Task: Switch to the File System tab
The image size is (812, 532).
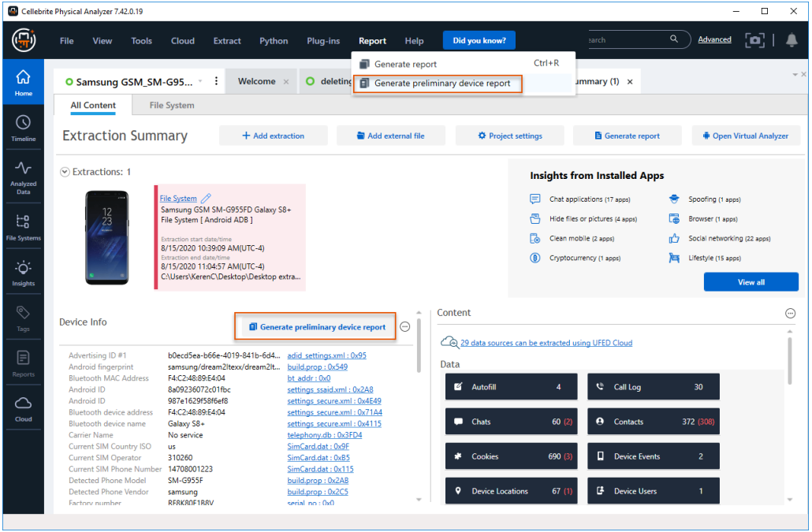Action: point(172,105)
